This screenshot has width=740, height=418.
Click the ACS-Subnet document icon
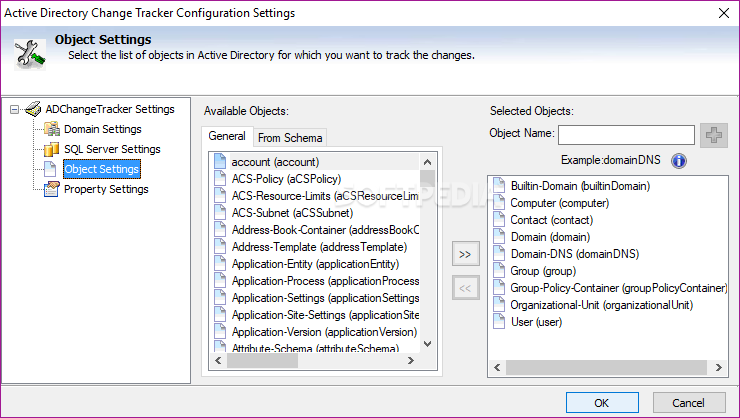[x=220, y=212]
